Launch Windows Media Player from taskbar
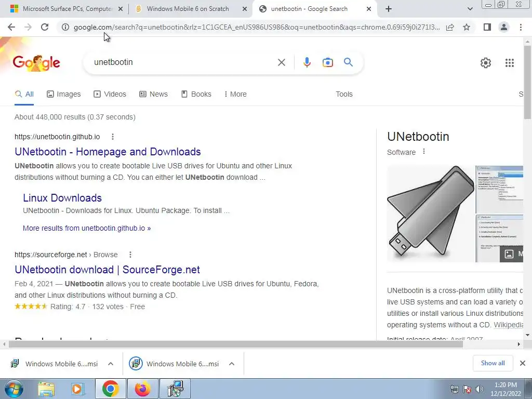This screenshot has width=532, height=399. tap(77, 389)
